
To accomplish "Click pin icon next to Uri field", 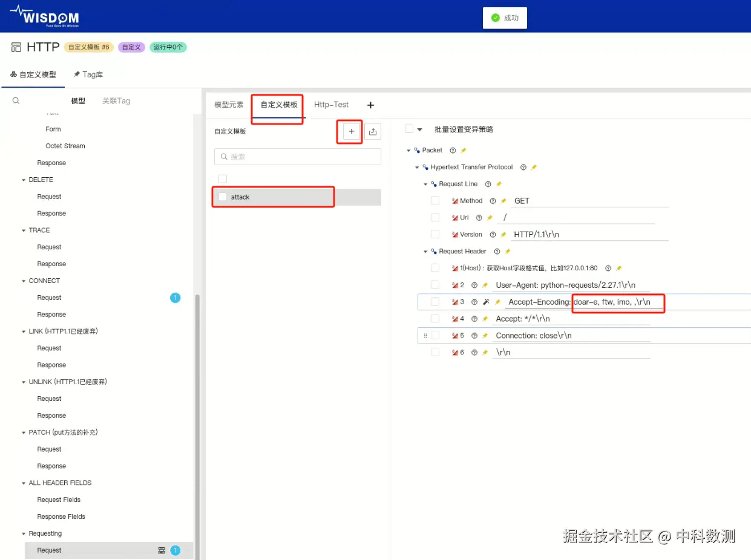I will pos(490,218).
